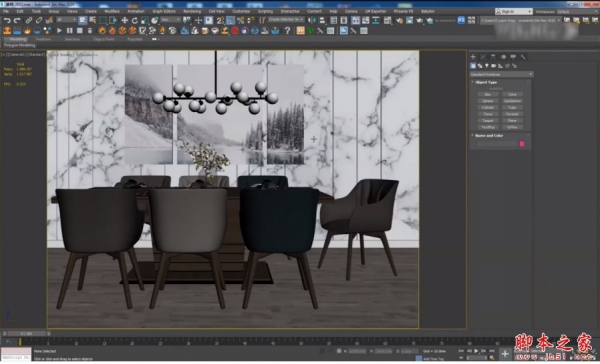Click the Sphere primitive button
The width and height of the screenshot is (600, 364).
(x=488, y=101)
